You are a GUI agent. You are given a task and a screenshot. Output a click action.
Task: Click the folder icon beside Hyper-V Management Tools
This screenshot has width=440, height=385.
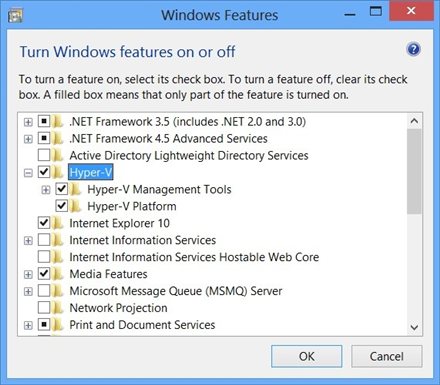pos(76,189)
